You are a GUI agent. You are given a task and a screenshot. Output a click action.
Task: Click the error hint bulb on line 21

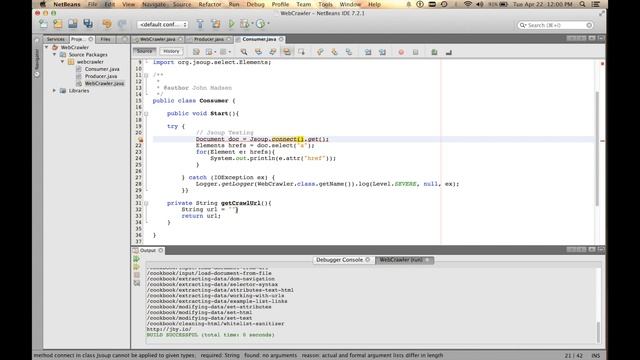click(x=140, y=139)
